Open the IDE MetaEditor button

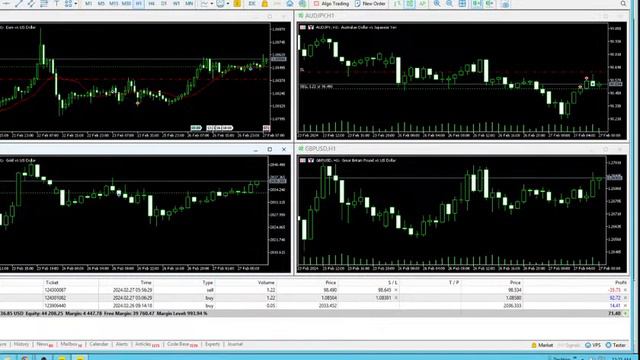(x=252, y=4)
